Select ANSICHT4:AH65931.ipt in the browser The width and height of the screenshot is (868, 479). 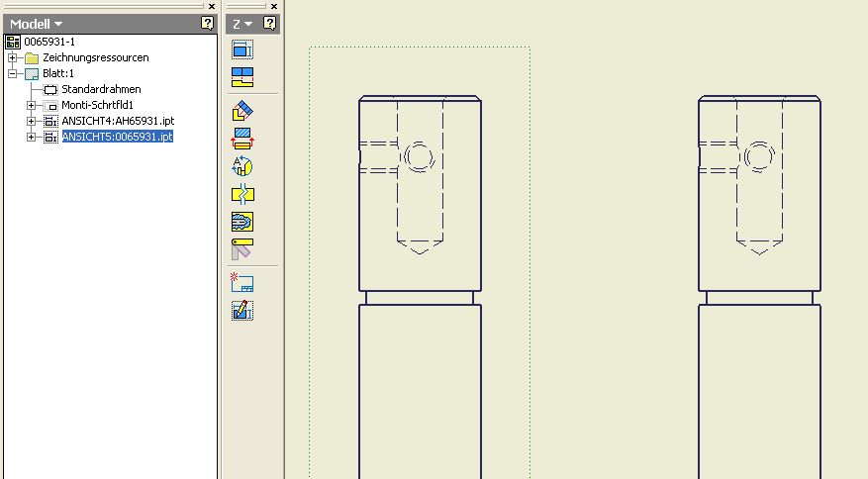point(118,121)
